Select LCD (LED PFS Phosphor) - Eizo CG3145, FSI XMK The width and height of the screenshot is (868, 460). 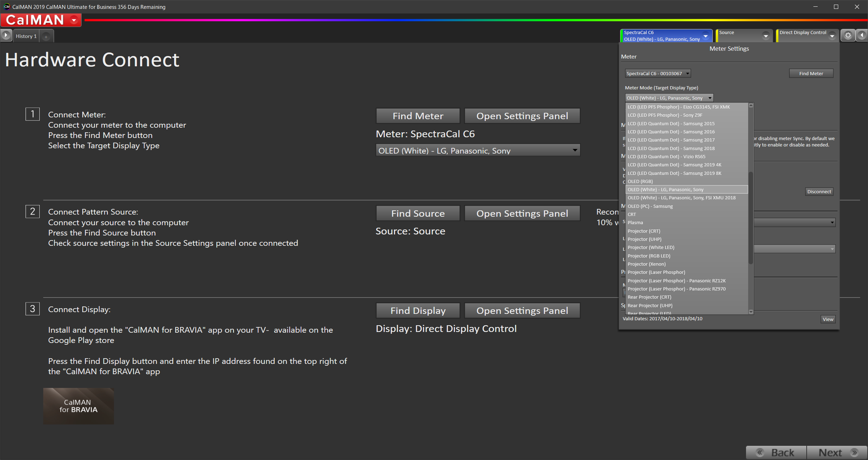[687, 107]
